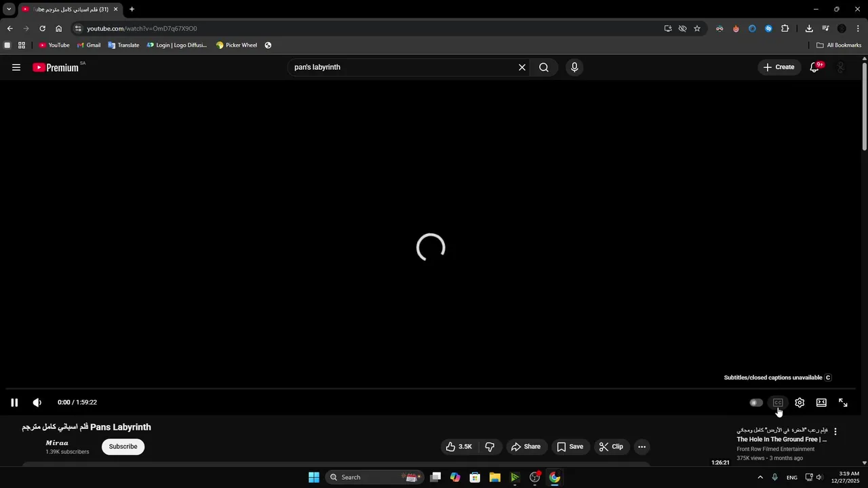Share the Pans Labyrinth video
Image resolution: width=868 pixels, height=488 pixels.
pos(526,447)
